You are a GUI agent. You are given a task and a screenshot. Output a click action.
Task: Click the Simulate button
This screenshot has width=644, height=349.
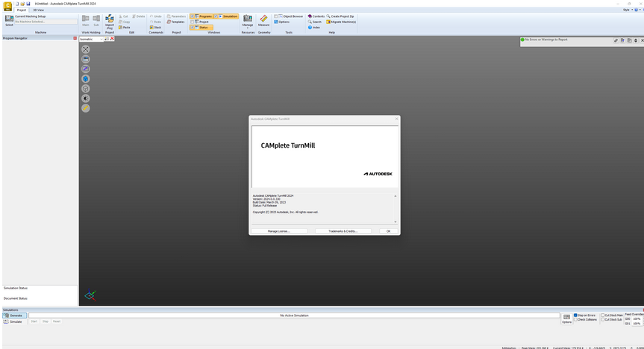[13, 321]
